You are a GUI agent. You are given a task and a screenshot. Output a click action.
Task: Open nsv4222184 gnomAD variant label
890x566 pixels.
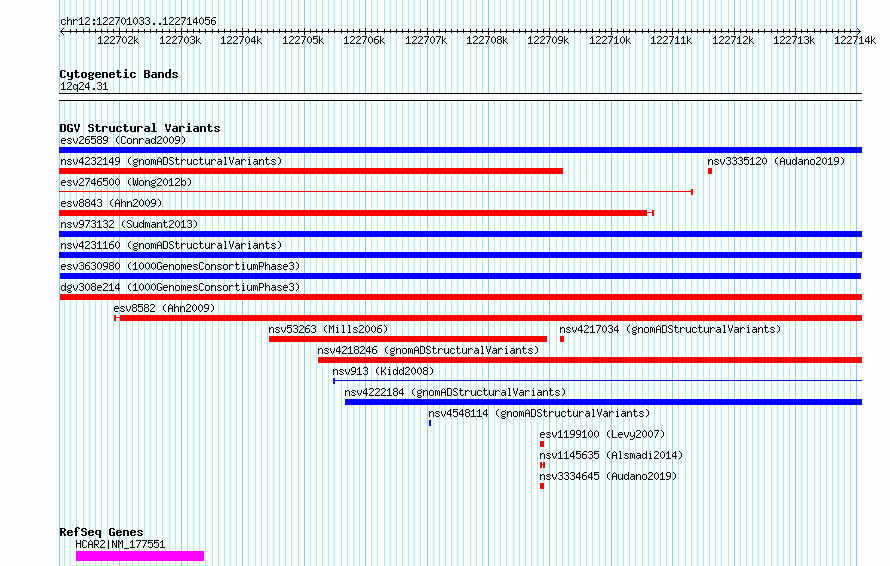[455, 392]
